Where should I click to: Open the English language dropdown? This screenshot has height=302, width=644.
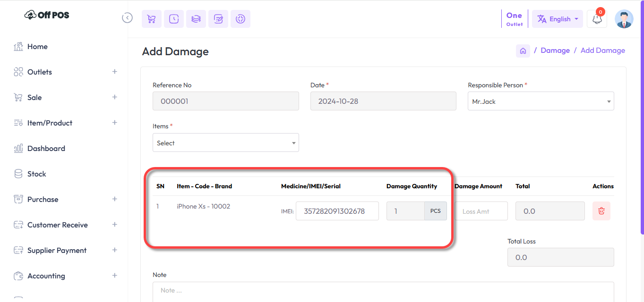point(558,19)
